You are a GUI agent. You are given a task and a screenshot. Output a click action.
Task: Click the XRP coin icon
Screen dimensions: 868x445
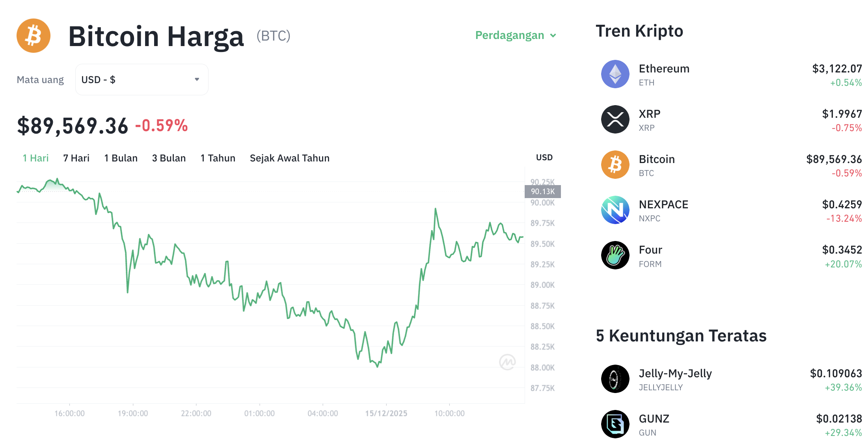click(615, 119)
